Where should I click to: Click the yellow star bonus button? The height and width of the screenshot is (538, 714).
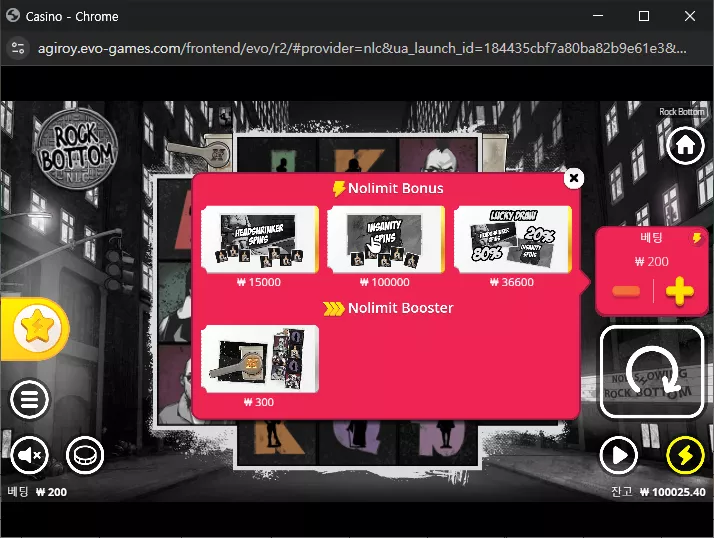point(36,327)
